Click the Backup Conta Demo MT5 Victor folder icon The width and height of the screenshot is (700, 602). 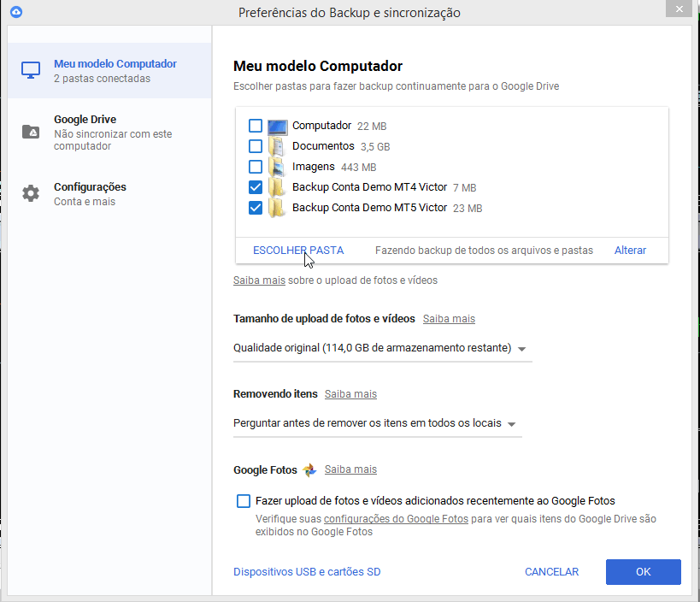(x=277, y=208)
